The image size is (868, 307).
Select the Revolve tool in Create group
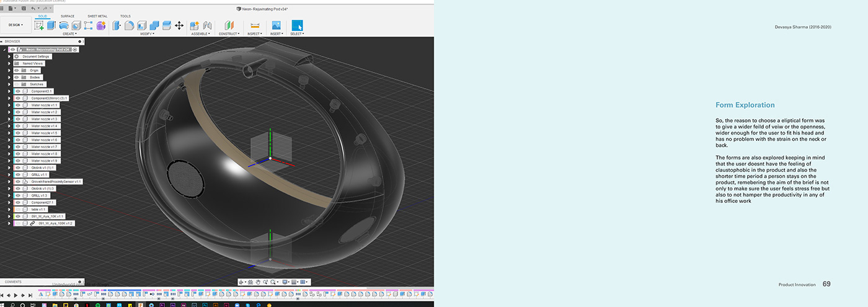click(63, 25)
